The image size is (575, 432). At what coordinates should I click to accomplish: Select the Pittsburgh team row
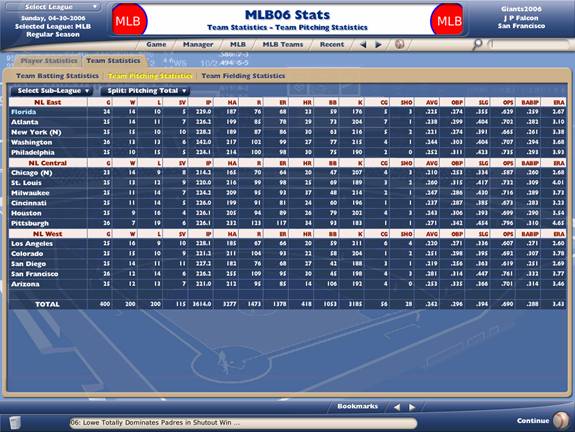288,223
